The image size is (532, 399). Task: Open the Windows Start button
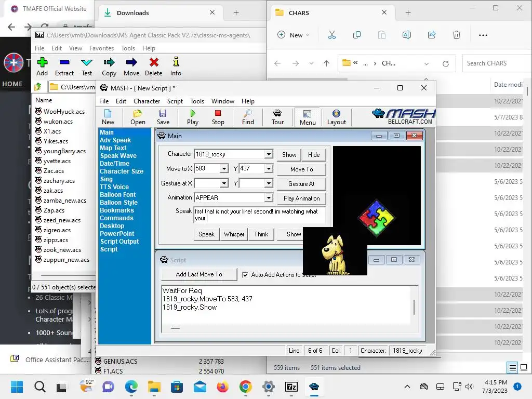coord(17,387)
